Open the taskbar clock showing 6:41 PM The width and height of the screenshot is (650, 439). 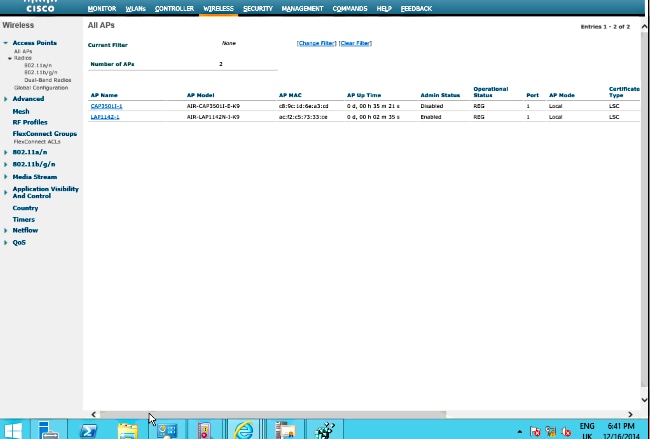621,431
